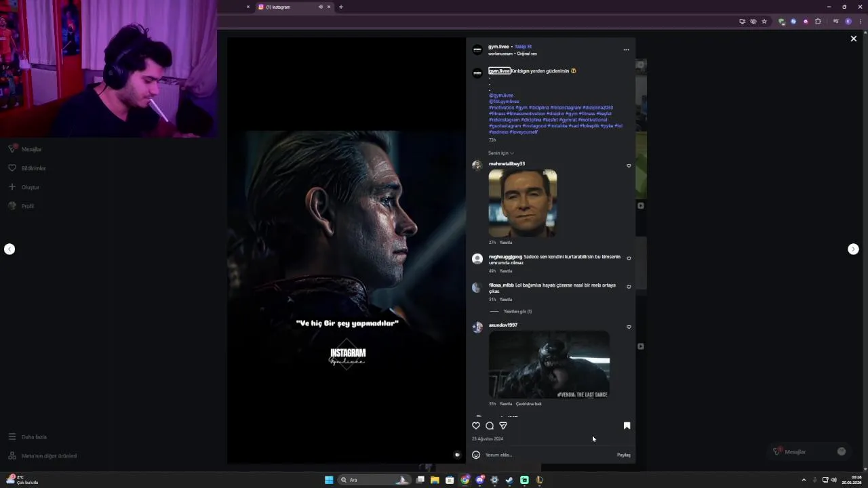The image size is (868, 488).
Task: Show hidden system tray icons
Action: pos(804,480)
